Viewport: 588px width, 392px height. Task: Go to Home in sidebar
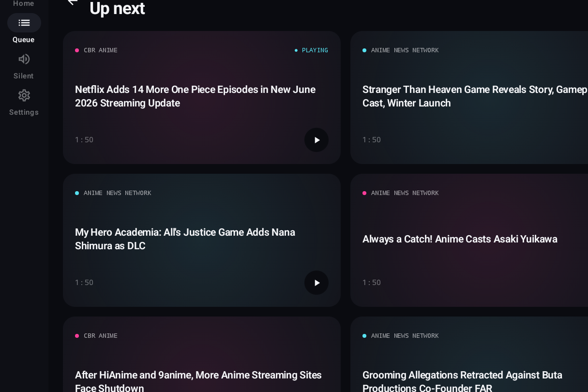24,4
